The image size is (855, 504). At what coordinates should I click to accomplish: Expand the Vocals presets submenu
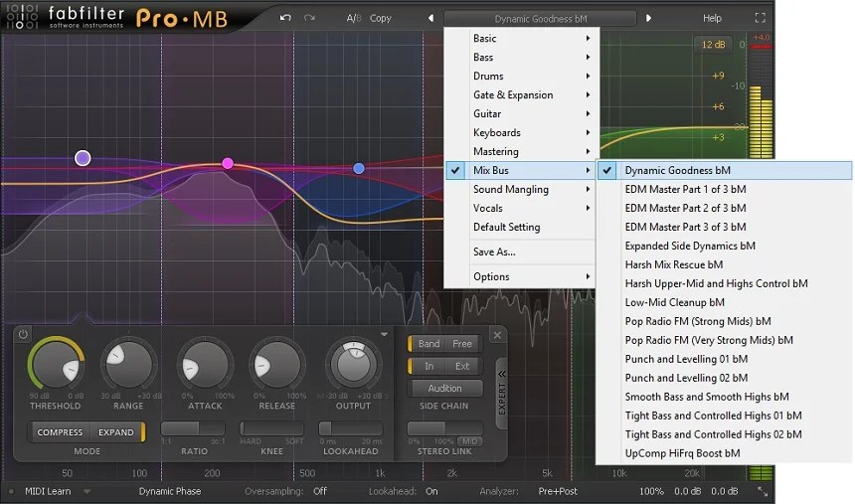point(522,208)
